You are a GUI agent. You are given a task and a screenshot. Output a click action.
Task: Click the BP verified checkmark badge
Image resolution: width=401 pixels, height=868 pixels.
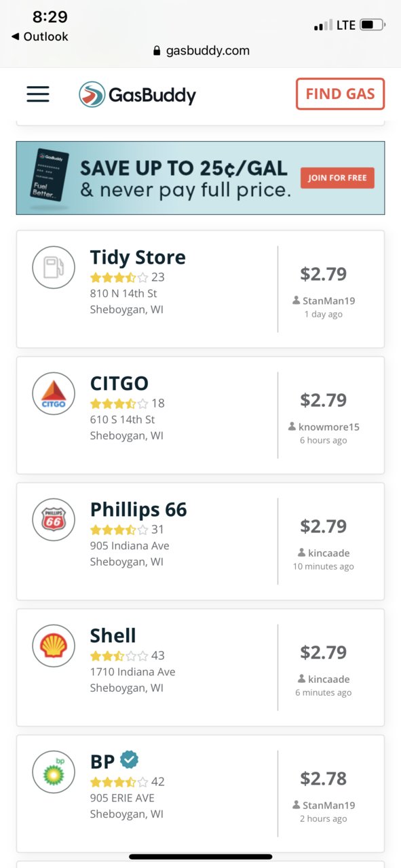click(129, 760)
